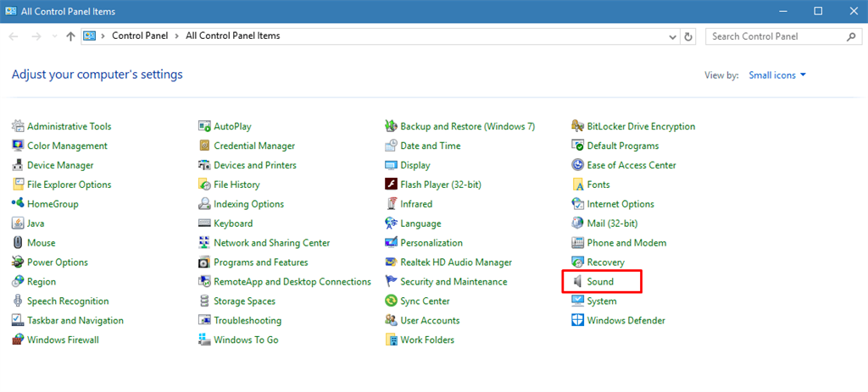
Task: Select Control Panel in the breadcrumb path
Action: 140,36
